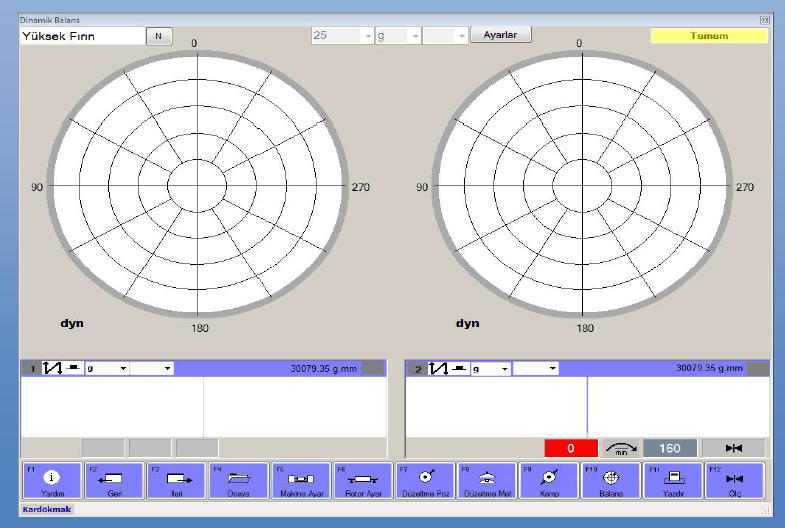Screen dimensions: 785x528
Task: Click the Komp (F9) compensation icon
Action: coord(549,479)
